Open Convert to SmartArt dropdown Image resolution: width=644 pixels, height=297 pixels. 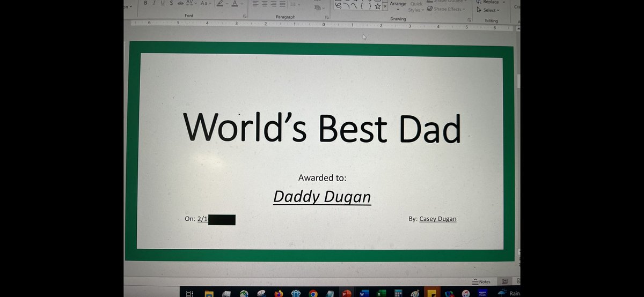click(319, 8)
